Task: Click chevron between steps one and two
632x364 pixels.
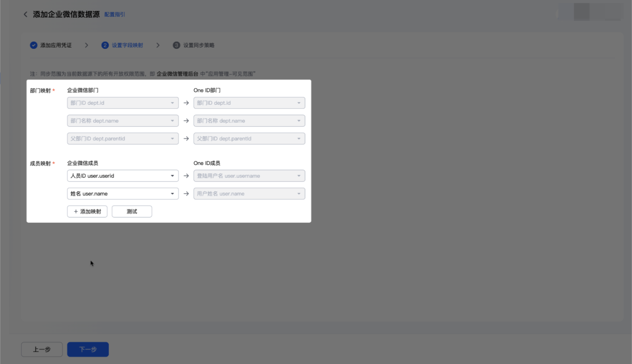Action: [x=87, y=45]
